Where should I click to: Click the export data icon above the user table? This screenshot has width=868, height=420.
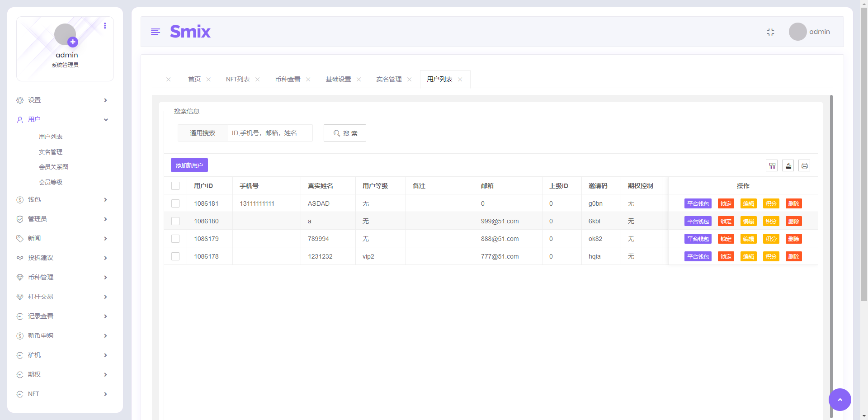coord(788,165)
